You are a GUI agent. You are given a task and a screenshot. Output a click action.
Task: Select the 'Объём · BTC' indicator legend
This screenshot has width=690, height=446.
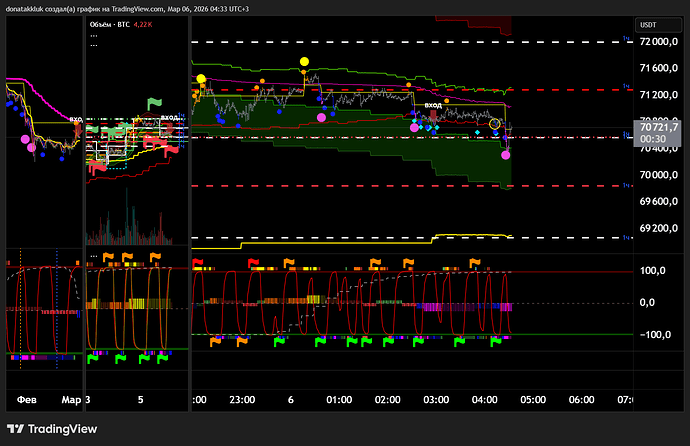point(114,24)
